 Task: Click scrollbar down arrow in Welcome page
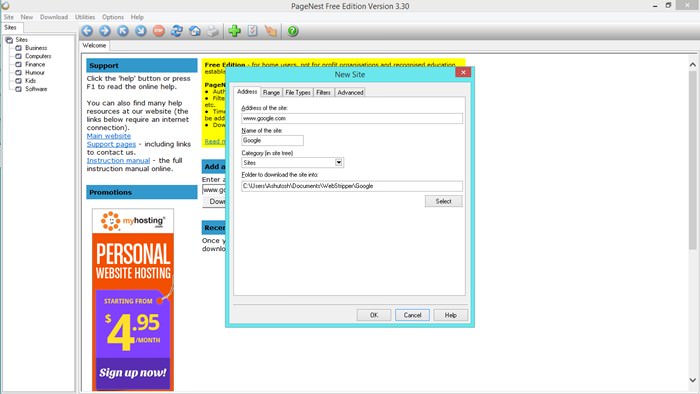pos(692,380)
